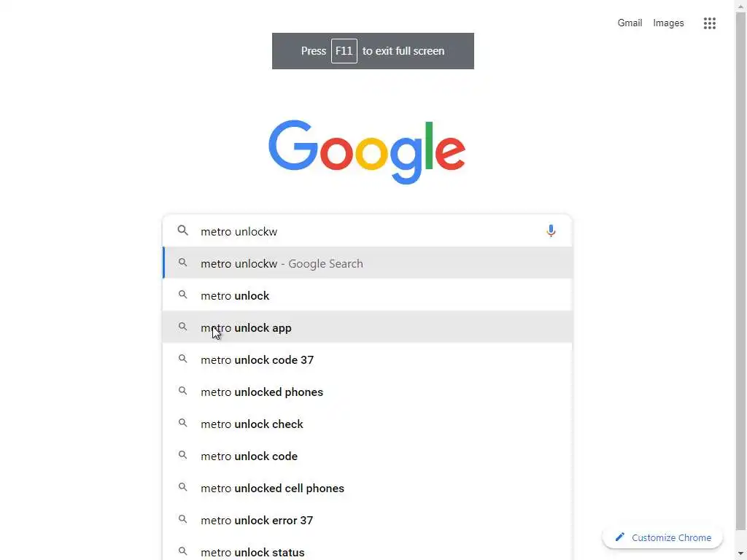Select suggestion 'metro unlock'
The width and height of the screenshot is (747, 560).
click(x=235, y=295)
